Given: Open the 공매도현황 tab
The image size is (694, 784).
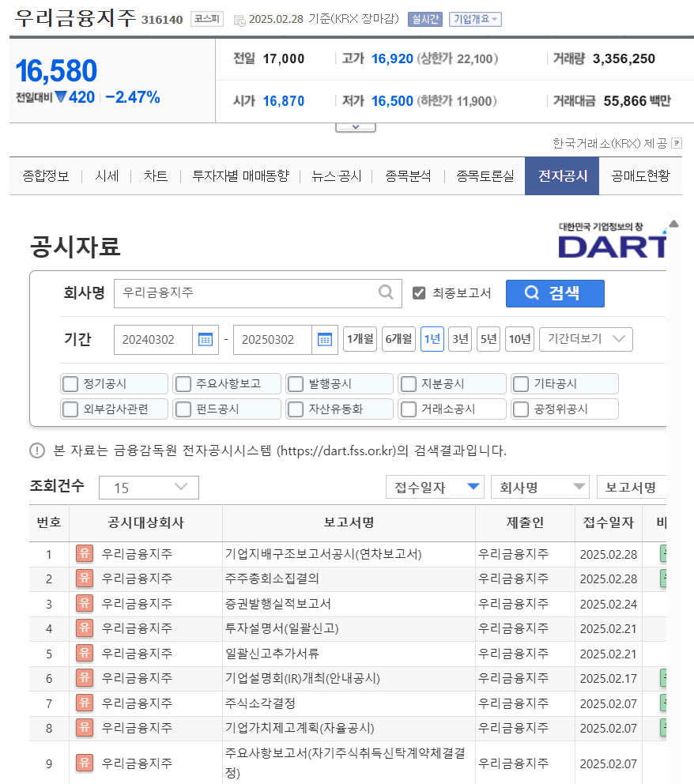Looking at the screenshot, I should (640, 176).
